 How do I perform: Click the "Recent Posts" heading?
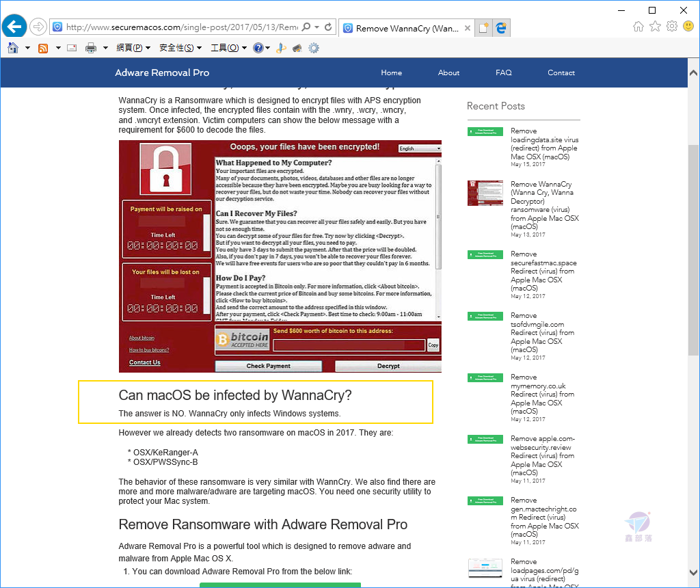coord(496,106)
